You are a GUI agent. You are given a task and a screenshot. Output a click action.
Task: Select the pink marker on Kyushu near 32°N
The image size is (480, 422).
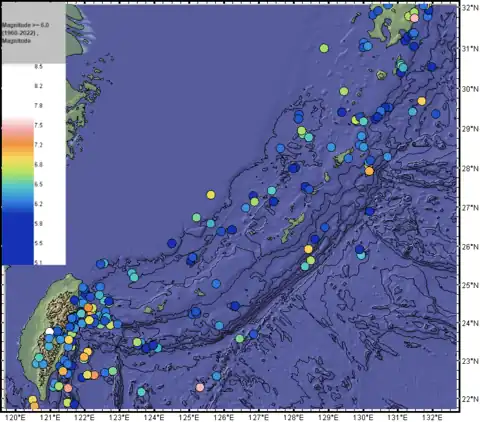click(x=414, y=18)
